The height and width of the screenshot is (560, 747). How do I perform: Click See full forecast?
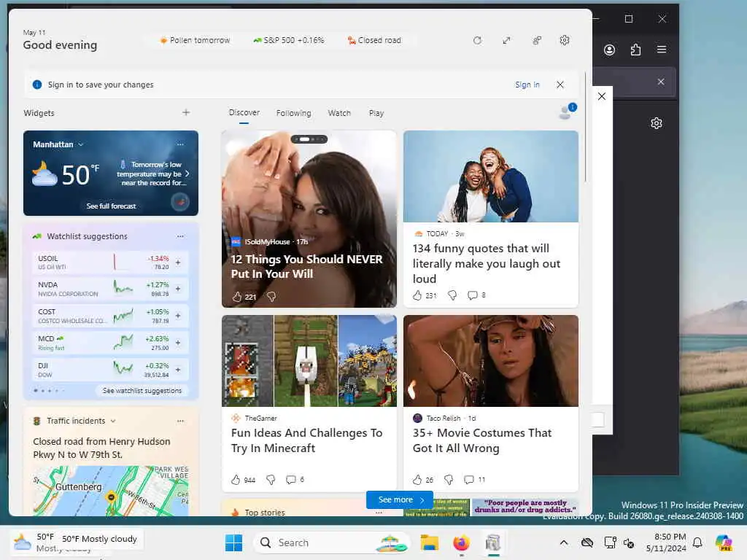tap(111, 206)
